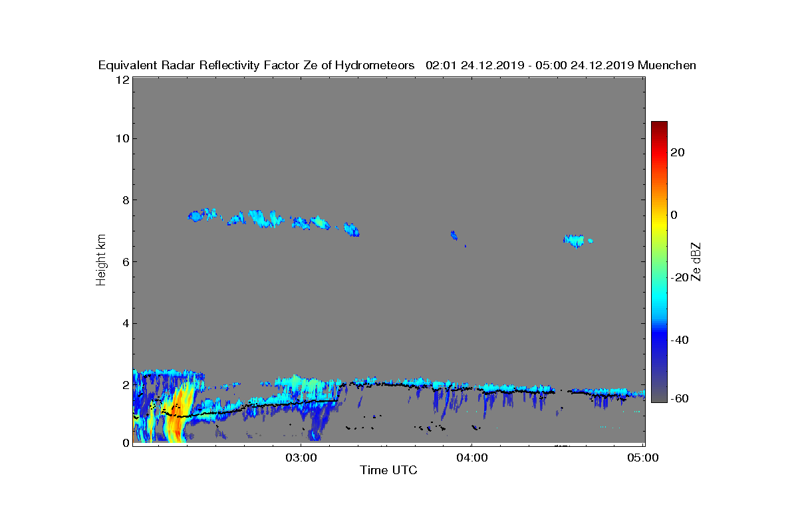Image resolution: width=798 pixels, height=532 pixels.
Task: Click the 6 km height tick label
Action: point(125,261)
